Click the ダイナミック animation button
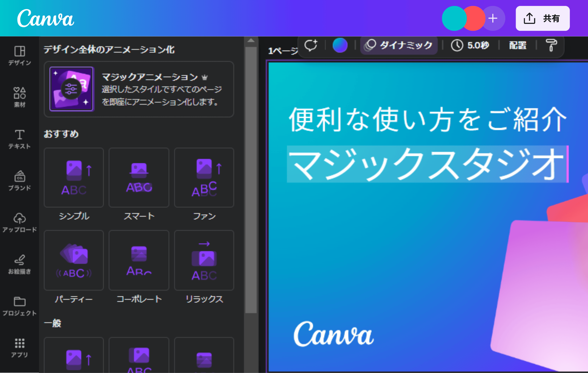The image size is (588, 373). click(399, 45)
